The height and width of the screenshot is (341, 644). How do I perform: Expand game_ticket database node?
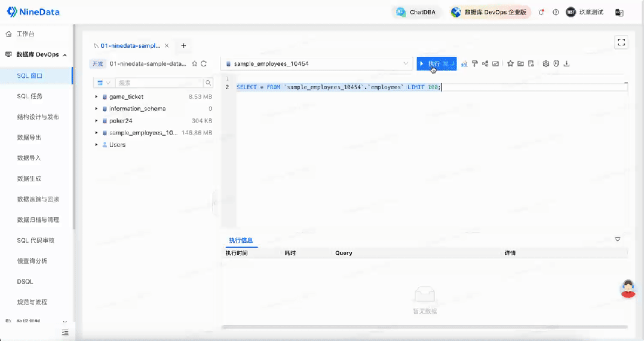(96, 97)
